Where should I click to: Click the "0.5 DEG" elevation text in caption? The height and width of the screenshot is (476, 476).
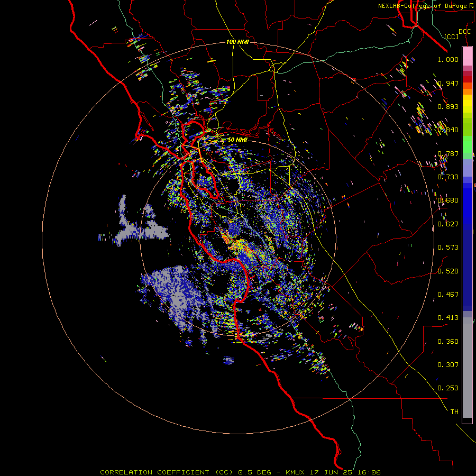[255, 472]
